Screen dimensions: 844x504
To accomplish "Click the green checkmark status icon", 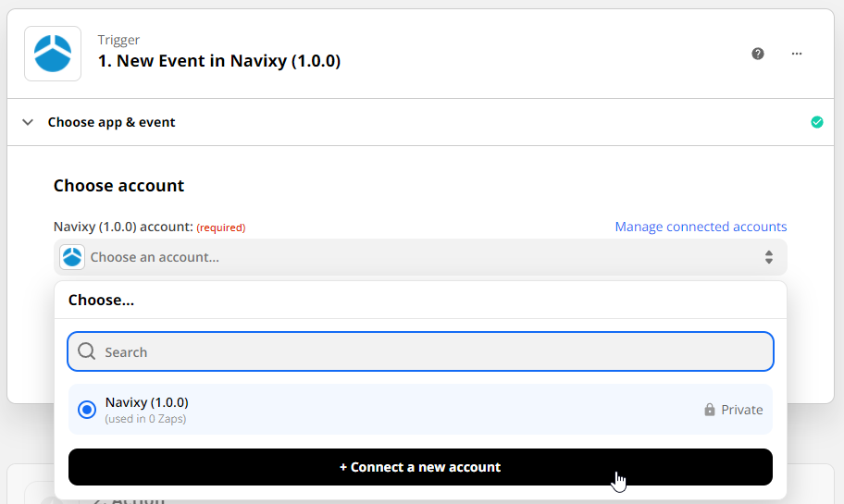I will click(x=816, y=122).
